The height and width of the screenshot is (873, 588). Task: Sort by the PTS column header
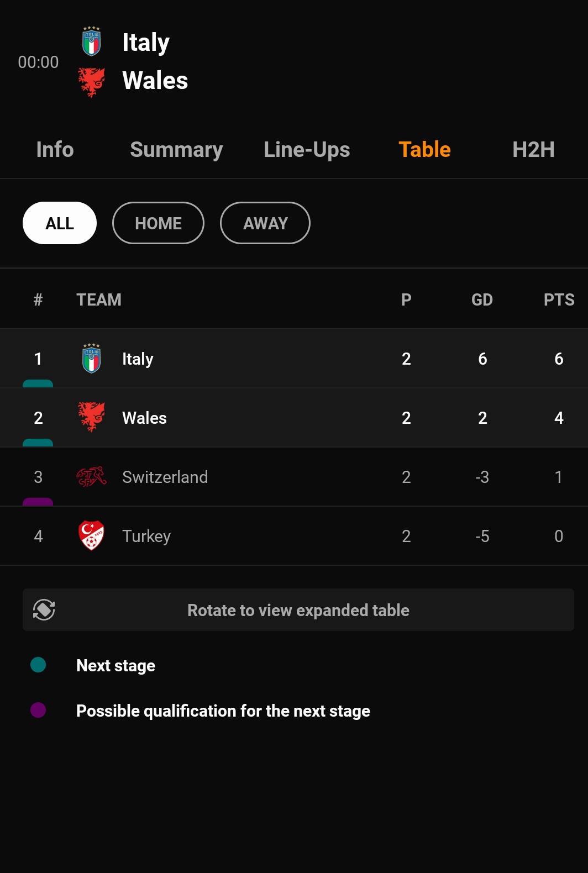[x=559, y=299]
